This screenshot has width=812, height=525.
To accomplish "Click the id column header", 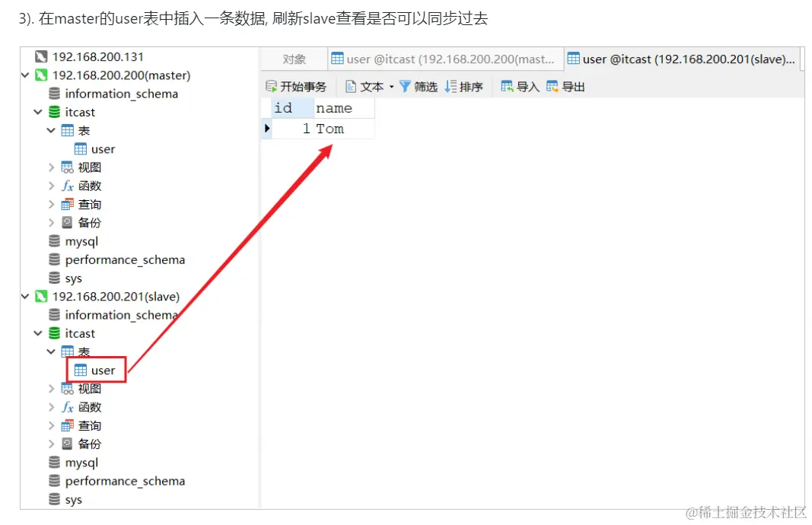I will (x=292, y=108).
